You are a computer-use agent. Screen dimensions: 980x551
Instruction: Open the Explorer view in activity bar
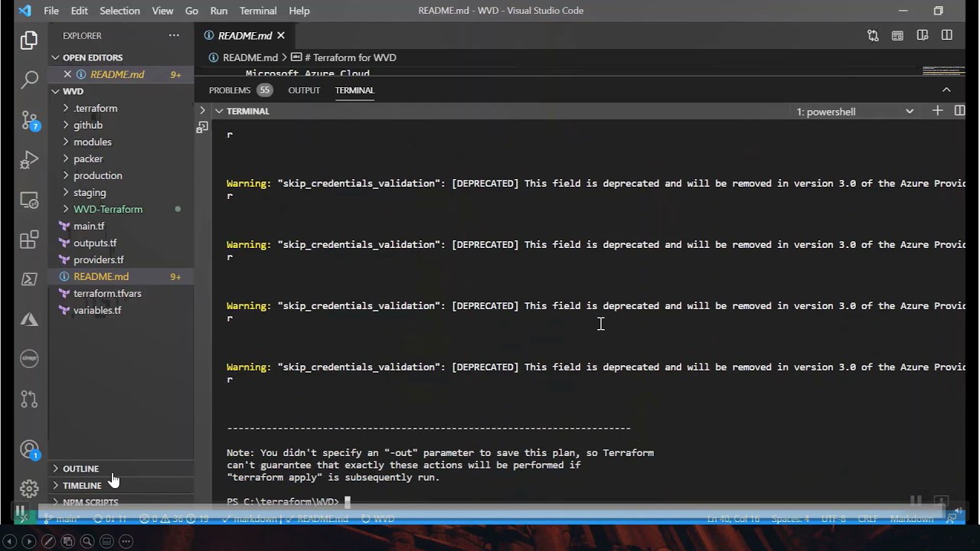(29, 40)
